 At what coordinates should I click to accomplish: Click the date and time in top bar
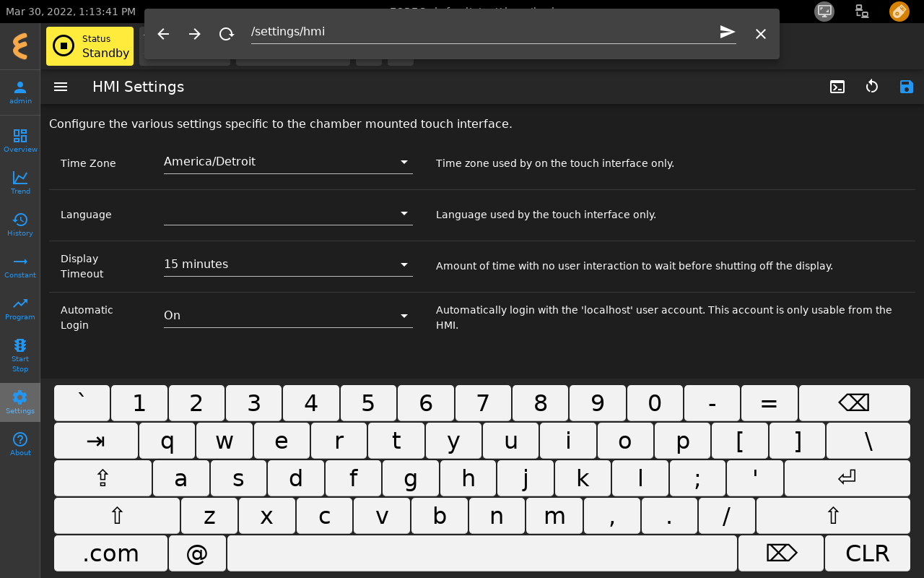(x=71, y=12)
